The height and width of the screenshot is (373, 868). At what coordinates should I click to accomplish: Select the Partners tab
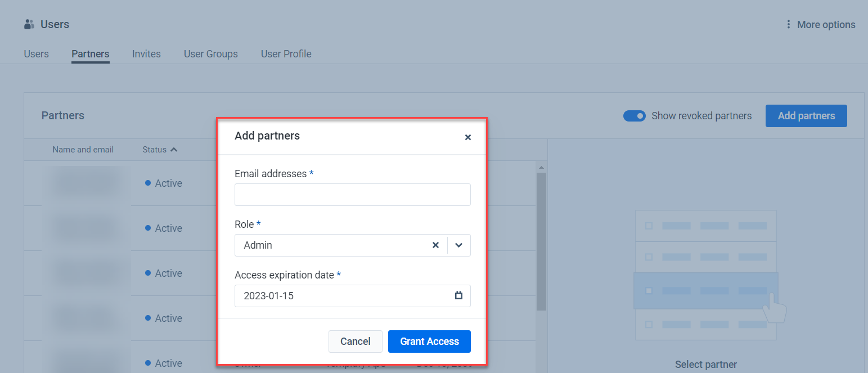click(91, 54)
